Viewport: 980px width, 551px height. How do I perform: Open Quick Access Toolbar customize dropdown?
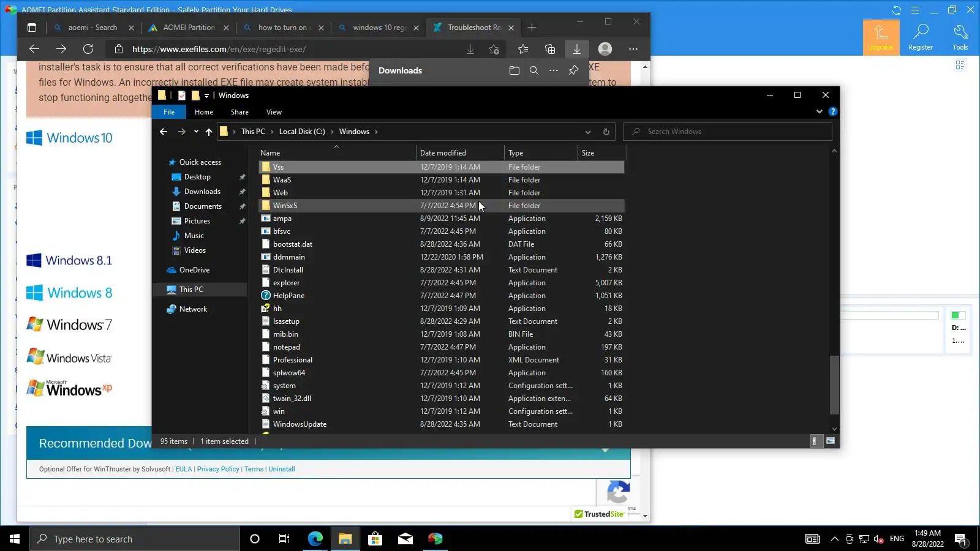click(206, 96)
